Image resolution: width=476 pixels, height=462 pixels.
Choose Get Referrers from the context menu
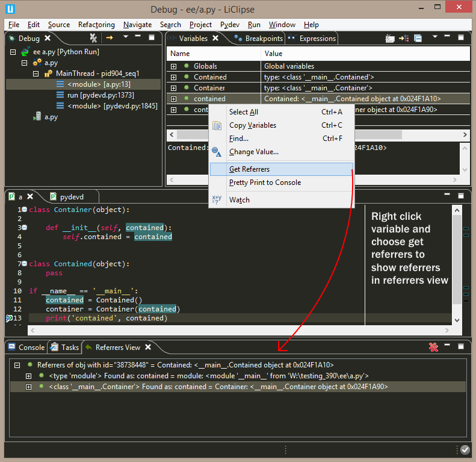pyautogui.click(x=282, y=169)
